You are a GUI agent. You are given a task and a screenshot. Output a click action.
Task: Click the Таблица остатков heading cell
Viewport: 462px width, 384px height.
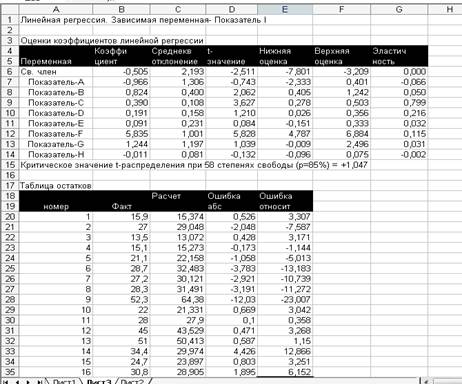[56, 186]
